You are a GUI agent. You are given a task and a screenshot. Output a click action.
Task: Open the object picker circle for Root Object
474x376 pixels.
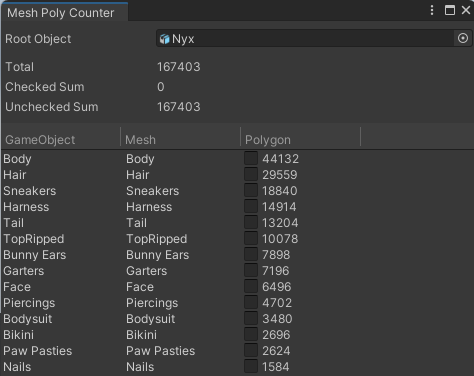click(x=463, y=38)
